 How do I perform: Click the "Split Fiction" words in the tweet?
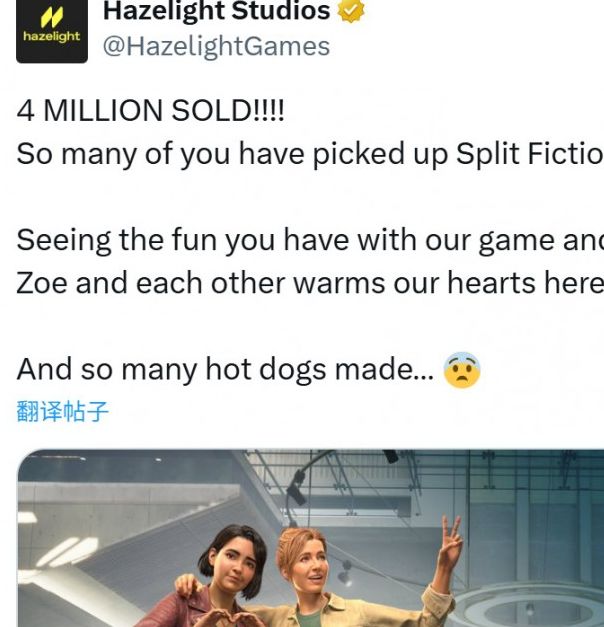click(530, 154)
